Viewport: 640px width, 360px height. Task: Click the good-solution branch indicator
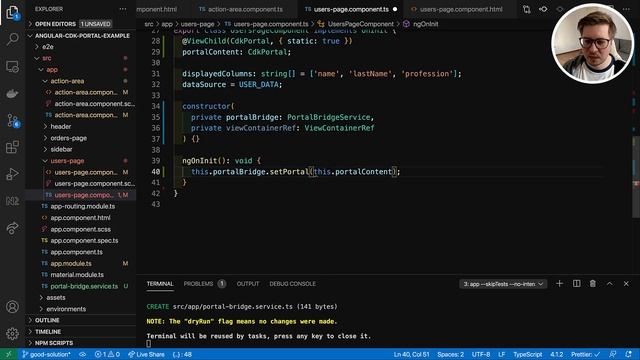46,354
